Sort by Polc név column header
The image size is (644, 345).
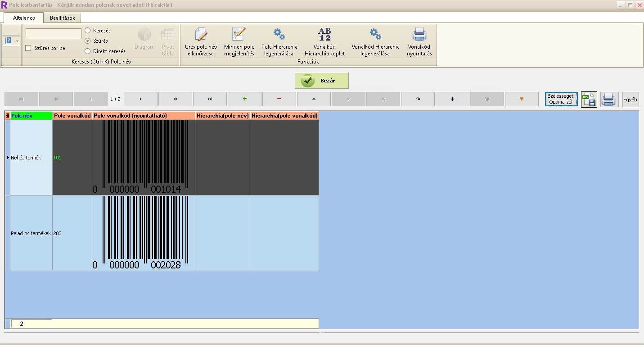(32, 116)
